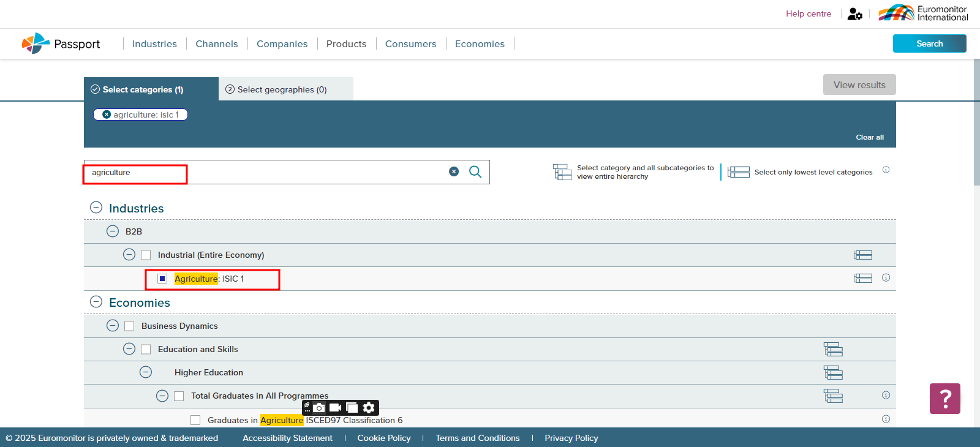The image size is (980, 447).
Task: Click the Passport logo
Action: (61, 43)
